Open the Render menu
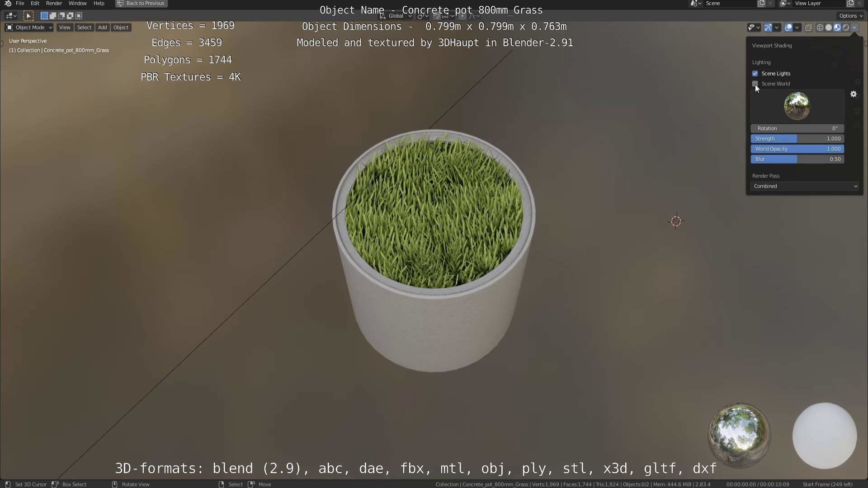 [54, 3]
